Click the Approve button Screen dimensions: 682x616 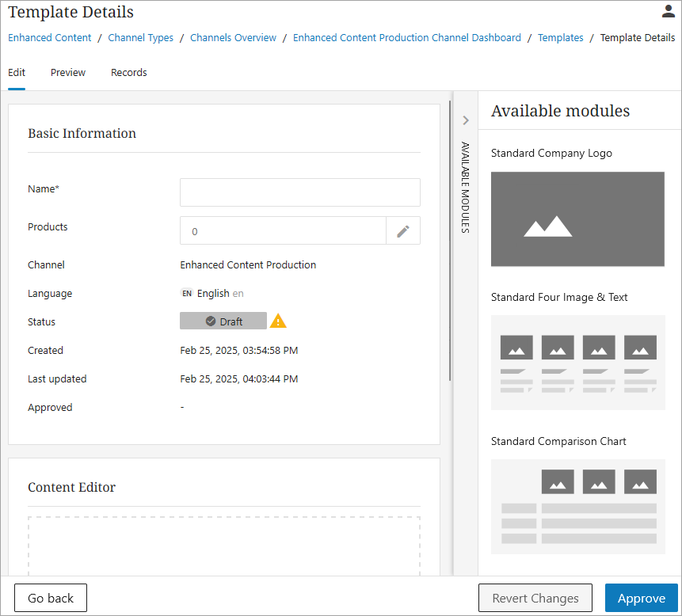[x=642, y=598]
